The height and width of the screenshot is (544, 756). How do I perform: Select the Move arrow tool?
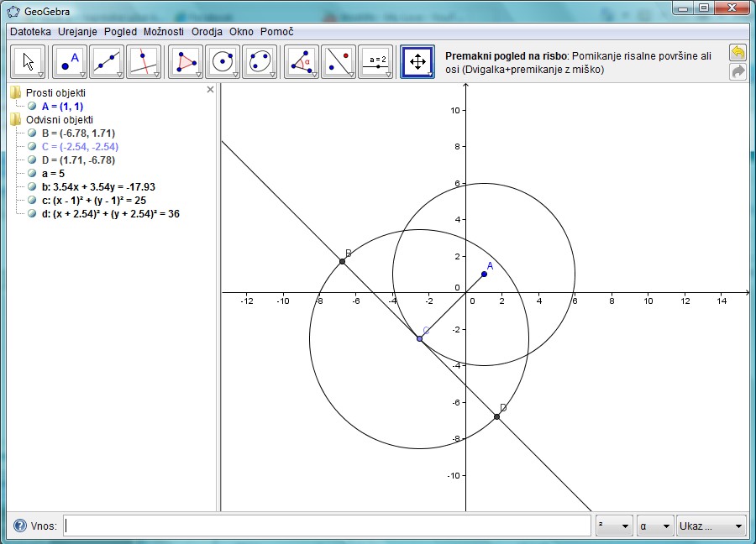click(29, 61)
